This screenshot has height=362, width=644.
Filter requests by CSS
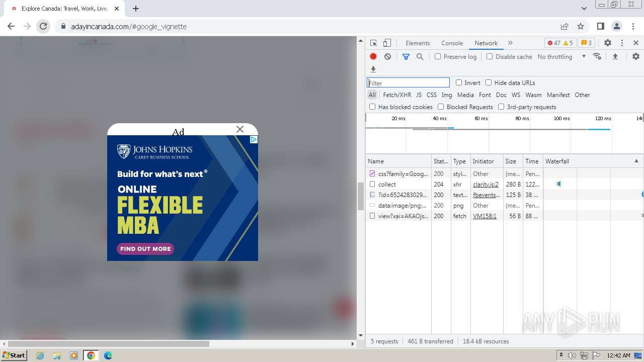(432, 95)
